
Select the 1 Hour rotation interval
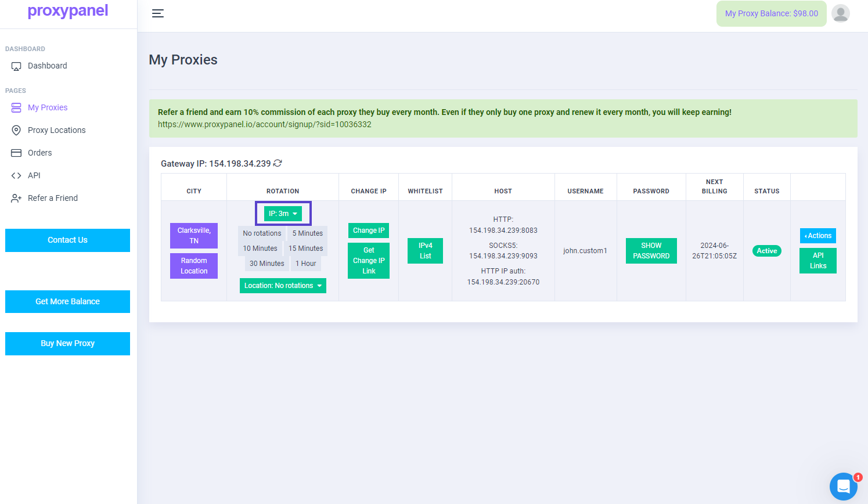(306, 263)
